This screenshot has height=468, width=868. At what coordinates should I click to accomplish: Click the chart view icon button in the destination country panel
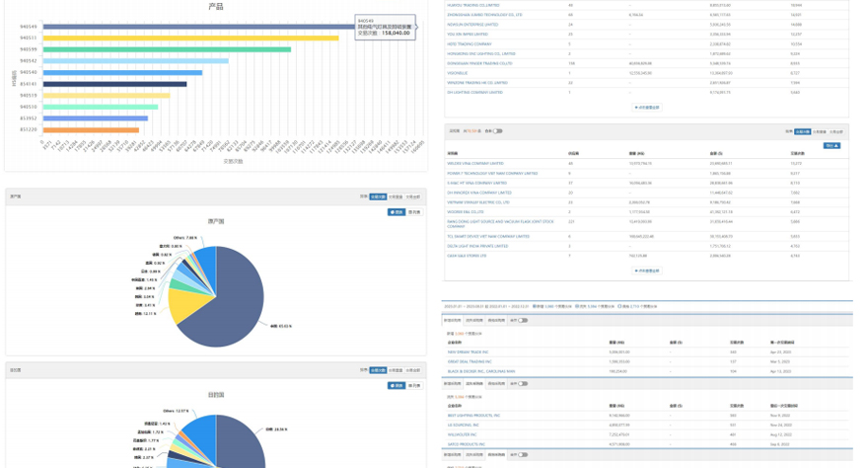[396, 386]
